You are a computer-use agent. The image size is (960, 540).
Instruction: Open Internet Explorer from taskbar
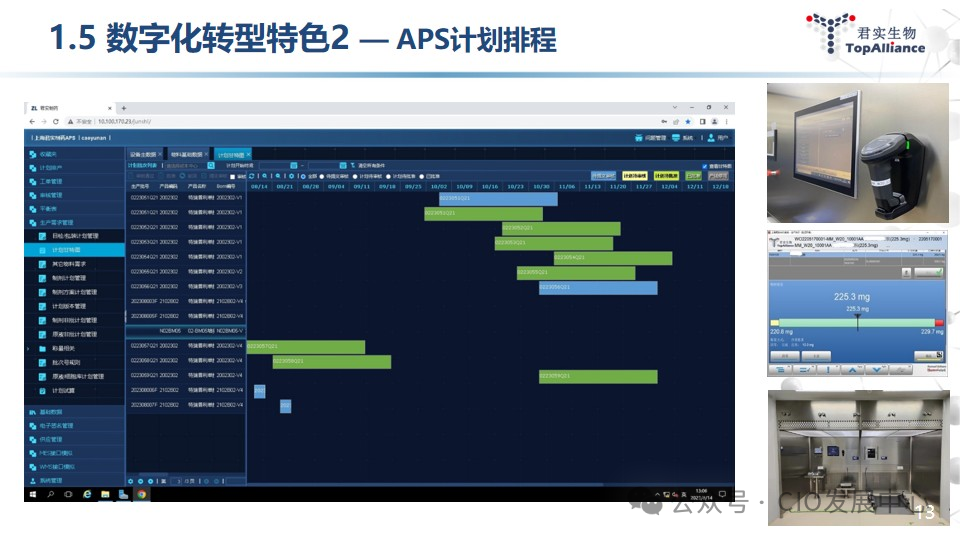pos(87,494)
